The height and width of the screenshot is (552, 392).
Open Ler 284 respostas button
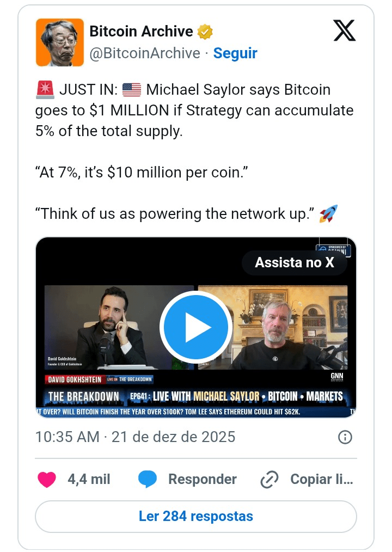(x=196, y=516)
